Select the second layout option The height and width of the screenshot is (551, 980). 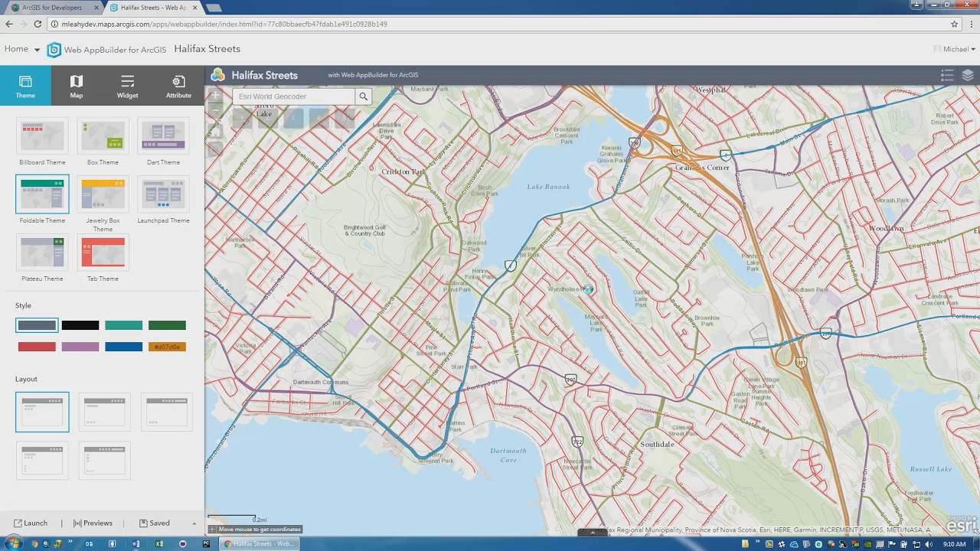tap(104, 412)
